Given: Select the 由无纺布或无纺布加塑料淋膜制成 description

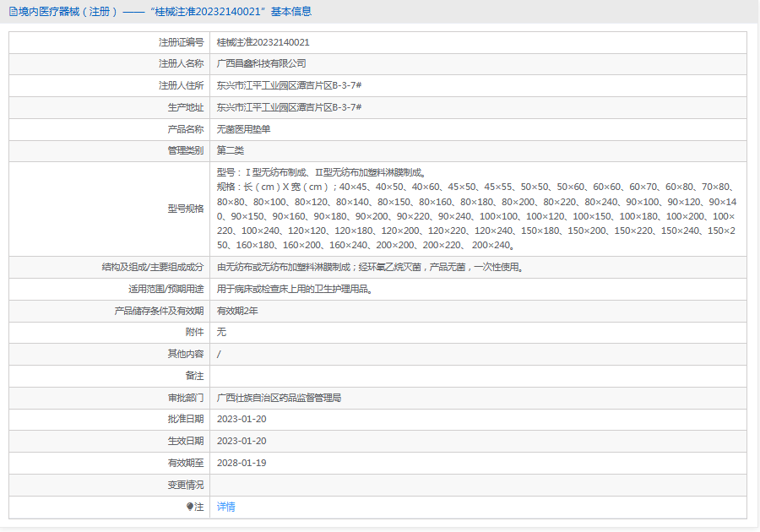Looking at the screenshot, I should [371, 267].
